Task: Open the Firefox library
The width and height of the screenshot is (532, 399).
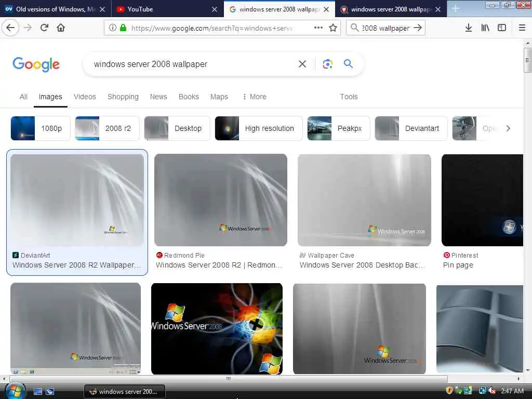Action: [485, 28]
